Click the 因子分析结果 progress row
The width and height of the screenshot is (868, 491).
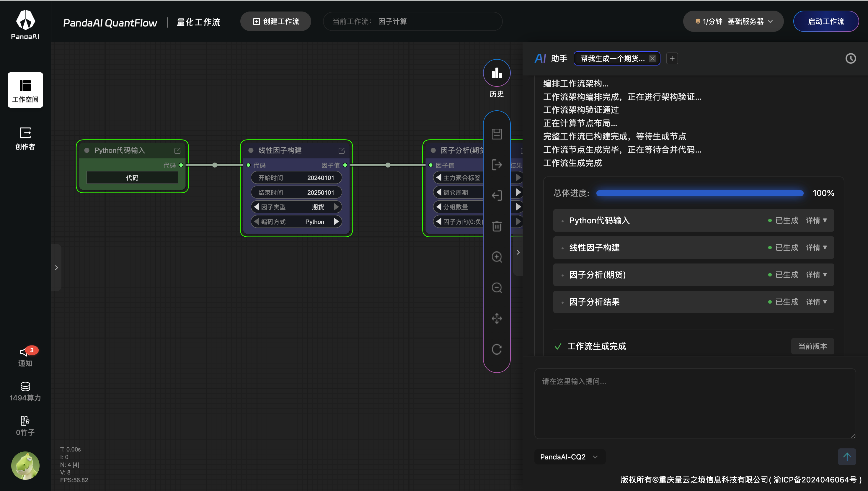pos(694,302)
